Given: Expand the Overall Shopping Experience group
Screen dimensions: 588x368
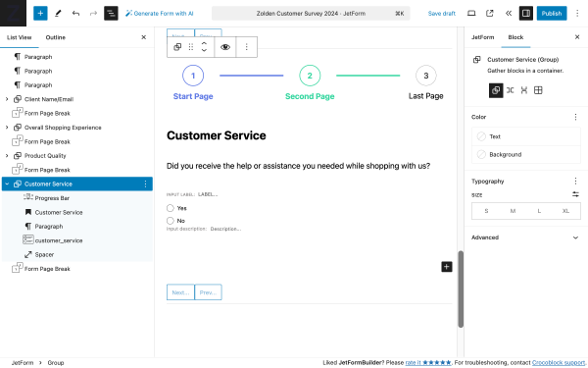Looking at the screenshot, I should (7, 128).
